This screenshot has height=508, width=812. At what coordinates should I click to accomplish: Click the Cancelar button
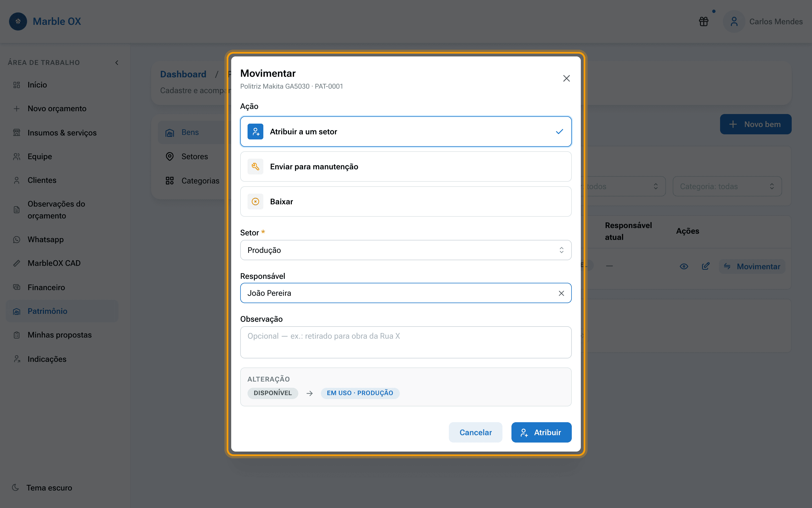tap(475, 432)
